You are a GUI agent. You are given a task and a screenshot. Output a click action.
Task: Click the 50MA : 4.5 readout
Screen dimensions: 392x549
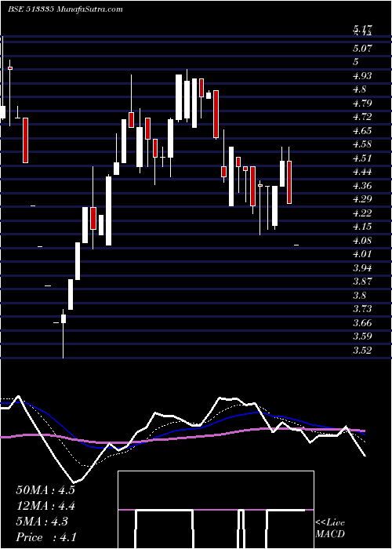(45, 490)
